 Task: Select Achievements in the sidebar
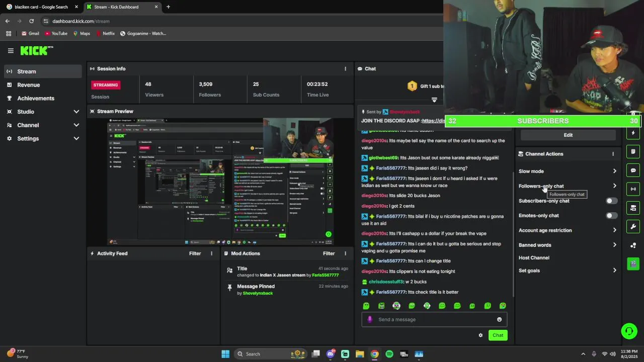(x=43, y=99)
